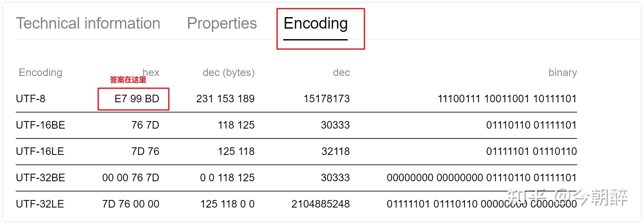Select the Encoding tab
Viewport: 644px width, 224px height.
point(315,23)
